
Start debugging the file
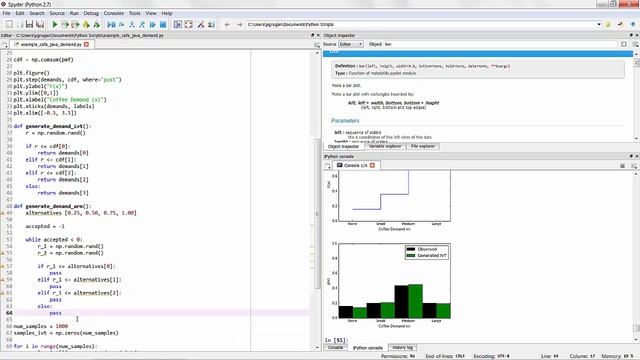[x=111, y=24]
